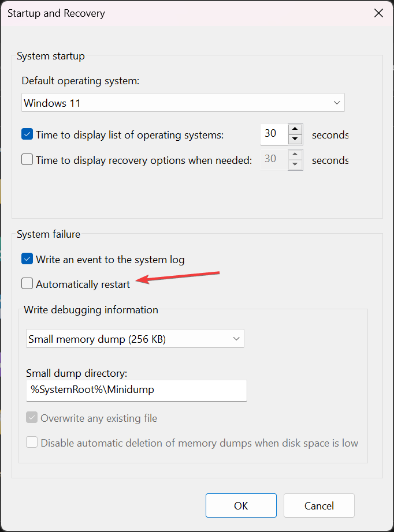Screen dimensions: 394x532
Task: Click the recovery options seconds field
Action: pos(274,159)
